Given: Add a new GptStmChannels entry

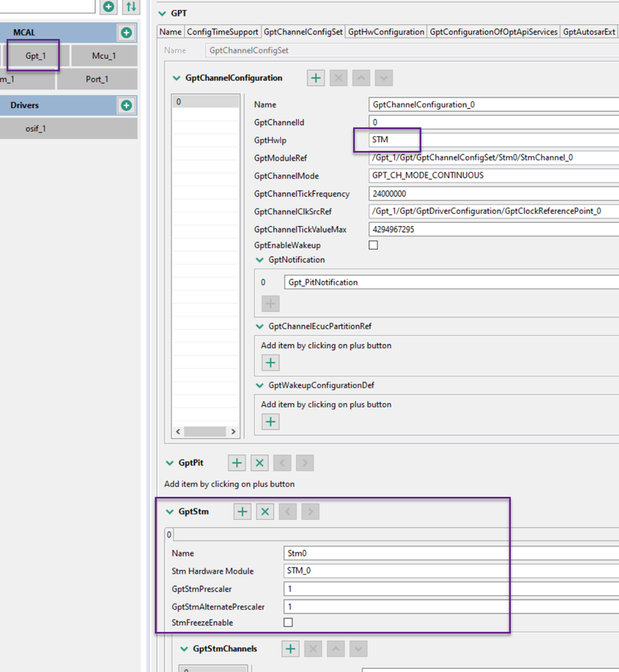Looking at the screenshot, I should pos(291,649).
